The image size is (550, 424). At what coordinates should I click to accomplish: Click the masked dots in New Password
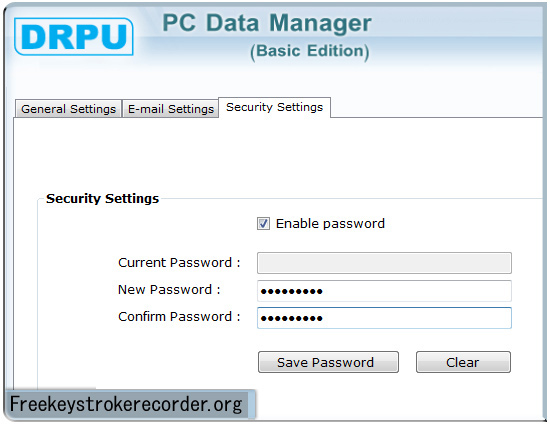tap(291, 291)
